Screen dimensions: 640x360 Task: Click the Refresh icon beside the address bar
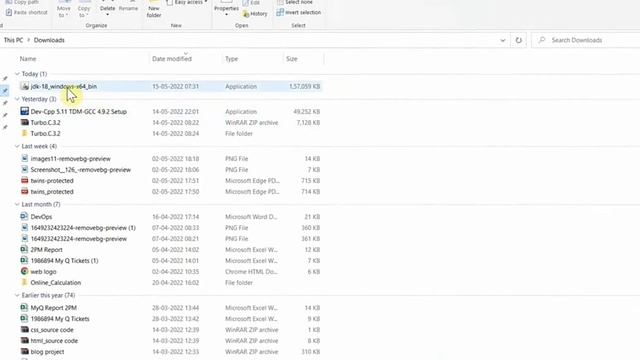point(518,40)
